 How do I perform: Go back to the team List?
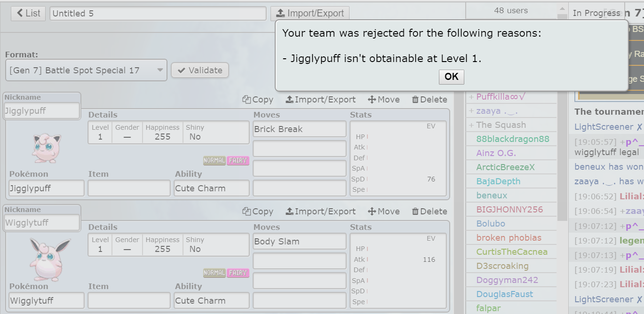coord(28,13)
